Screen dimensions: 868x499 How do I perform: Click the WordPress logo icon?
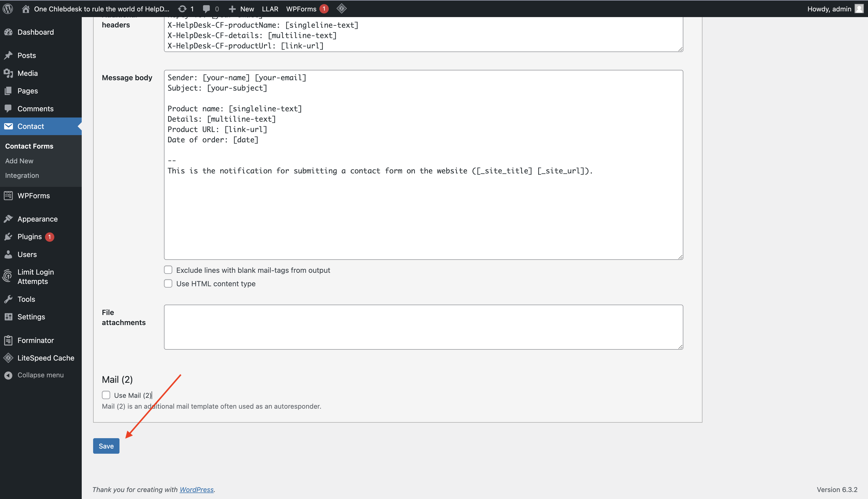(10, 8)
